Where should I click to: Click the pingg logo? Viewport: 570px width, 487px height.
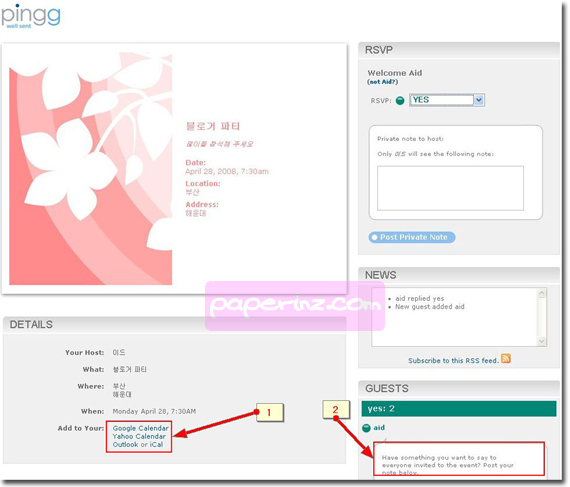click(31, 16)
